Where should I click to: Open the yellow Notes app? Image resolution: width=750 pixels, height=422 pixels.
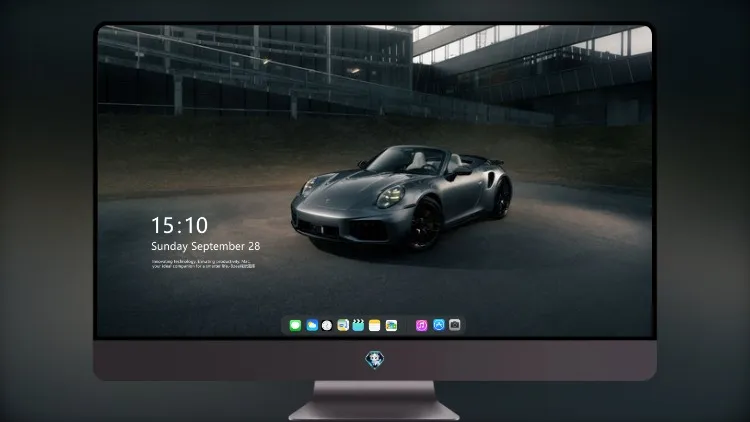point(375,325)
